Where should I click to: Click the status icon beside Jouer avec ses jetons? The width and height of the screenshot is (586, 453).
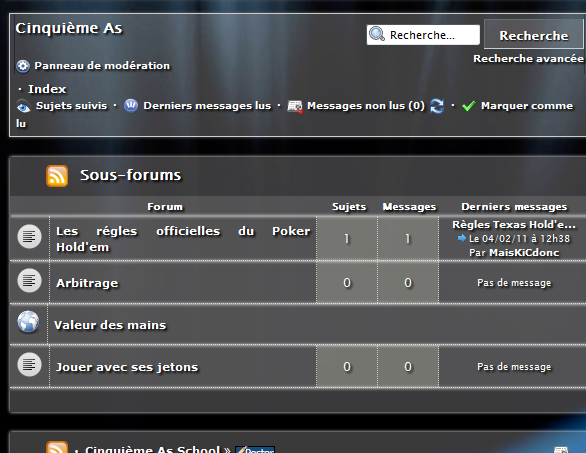click(x=30, y=364)
